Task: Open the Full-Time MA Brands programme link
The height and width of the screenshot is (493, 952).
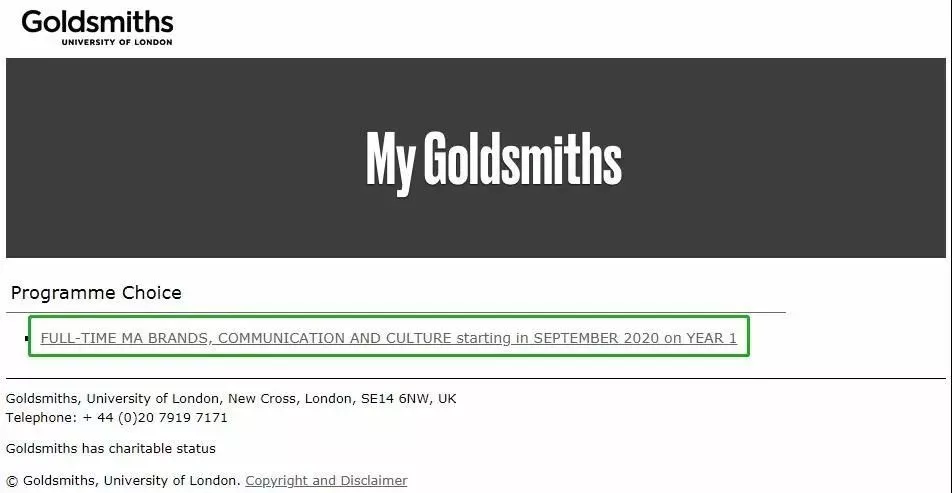Action: (x=389, y=338)
